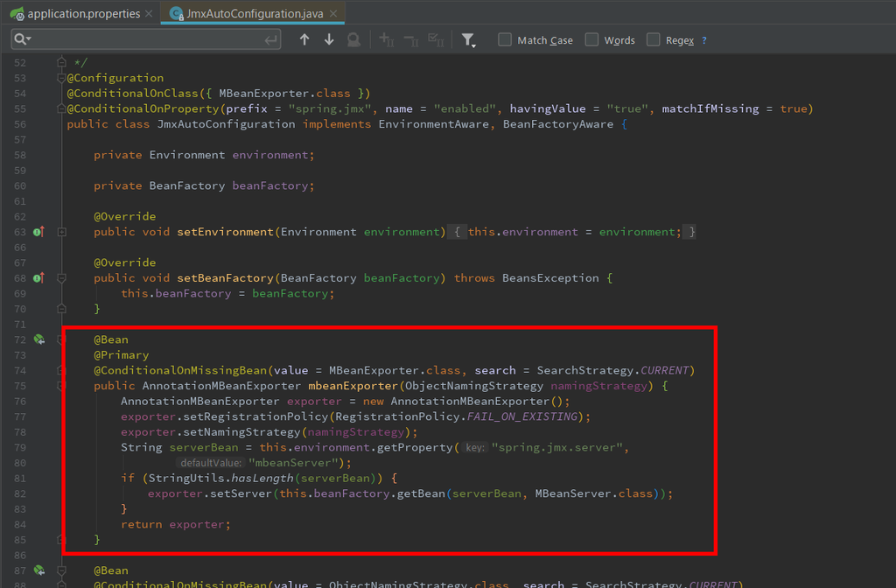
Task: Click the BeansException type on line 68
Action: click(x=551, y=277)
